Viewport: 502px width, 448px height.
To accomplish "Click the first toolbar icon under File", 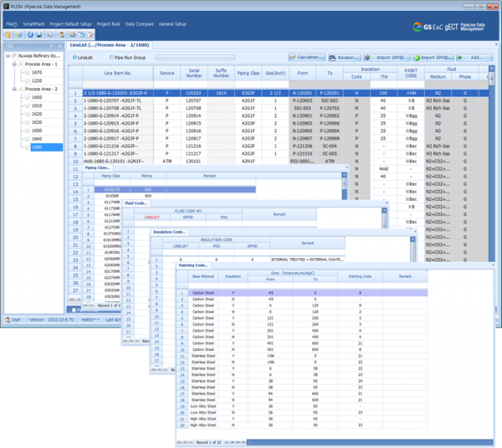I will pyautogui.click(x=9, y=35).
